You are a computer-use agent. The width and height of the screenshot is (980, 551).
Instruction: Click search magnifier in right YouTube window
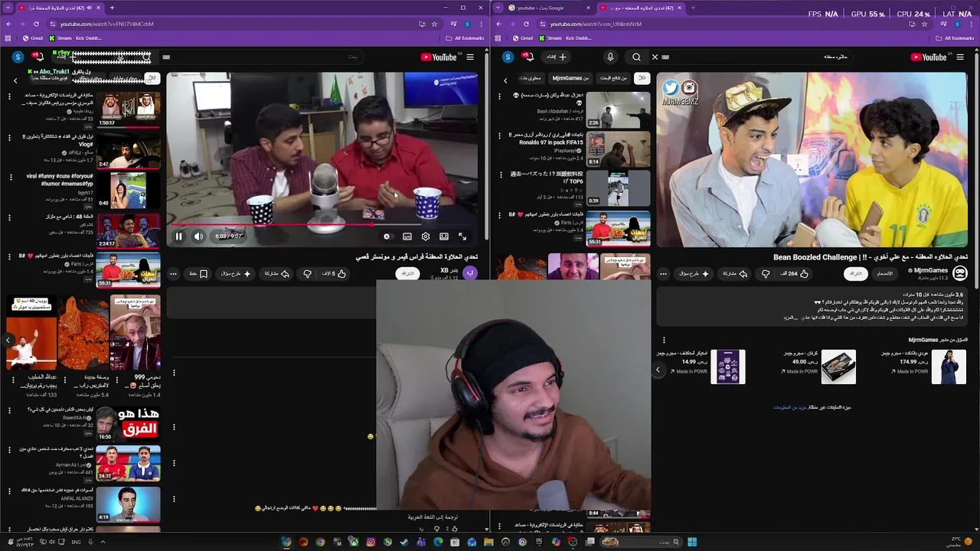click(x=636, y=57)
